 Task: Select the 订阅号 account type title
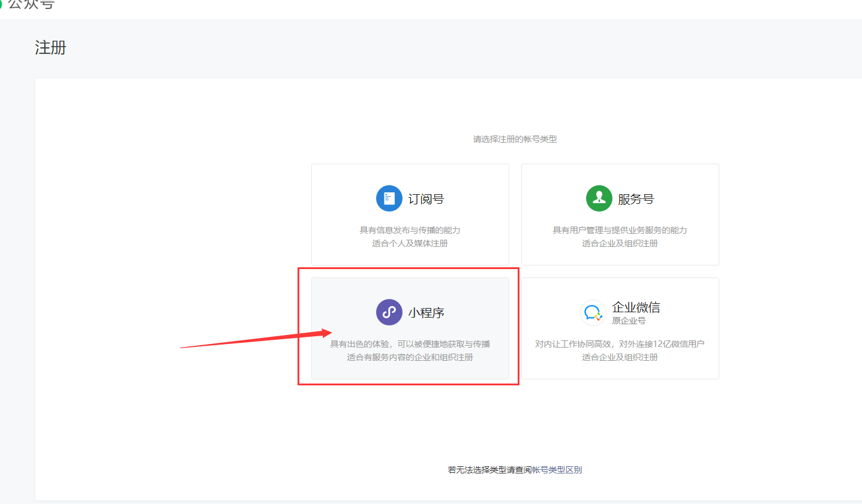pos(426,199)
